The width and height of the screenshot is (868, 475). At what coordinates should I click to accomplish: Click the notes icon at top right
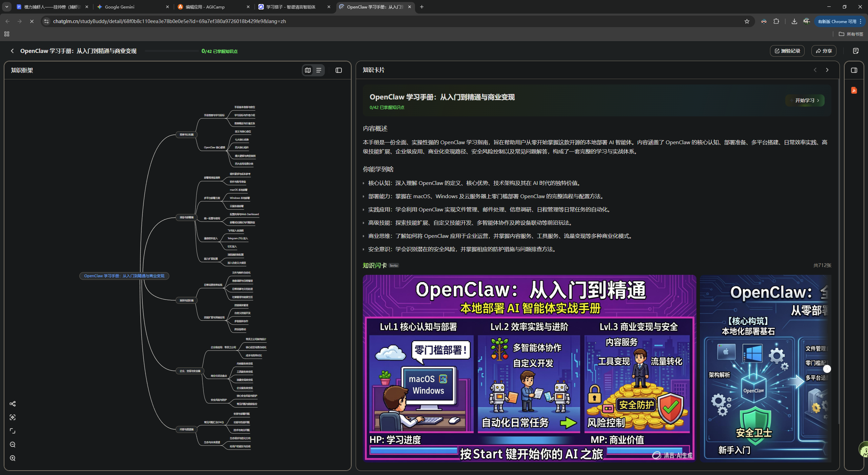[856, 51]
